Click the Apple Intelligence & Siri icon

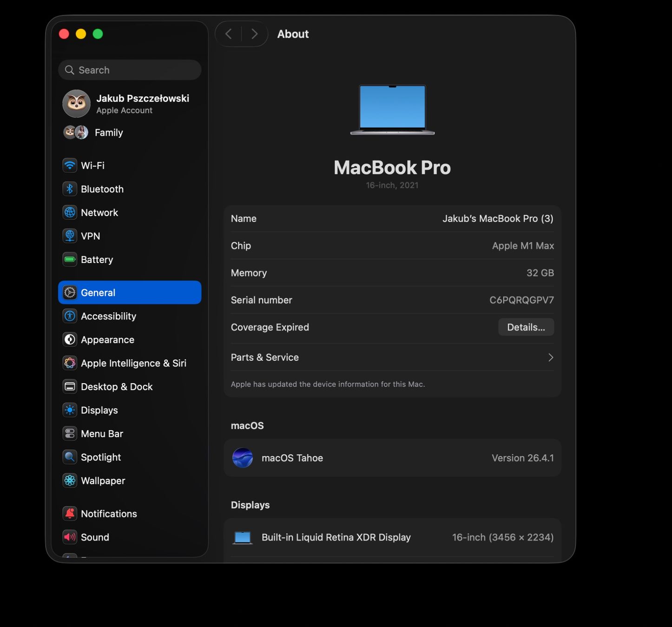tap(70, 363)
